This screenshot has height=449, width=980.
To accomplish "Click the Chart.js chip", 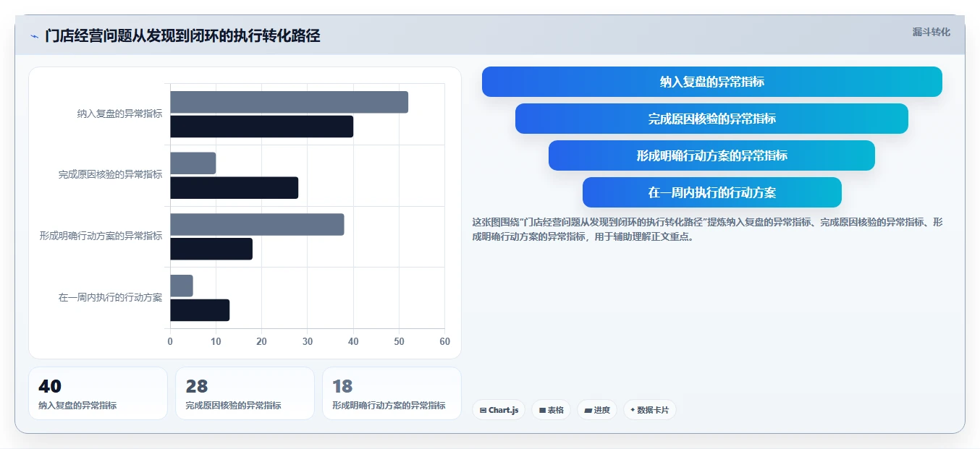I will tap(499, 410).
